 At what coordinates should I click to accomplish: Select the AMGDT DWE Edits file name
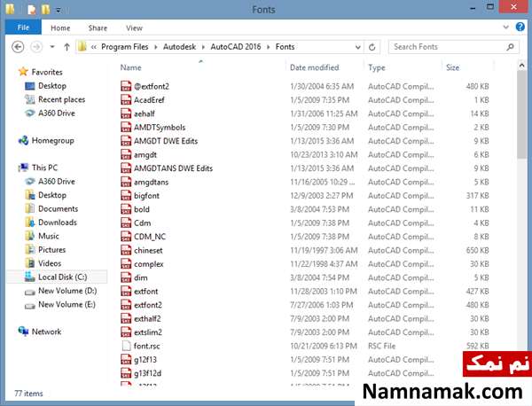tap(166, 141)
